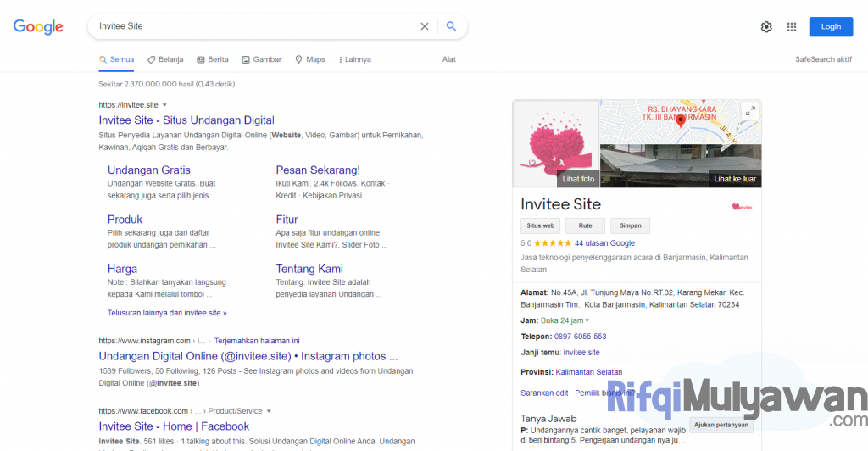Click the small Invitee logo in panel
Screen dimensions: 868x451
click(742, 207)
